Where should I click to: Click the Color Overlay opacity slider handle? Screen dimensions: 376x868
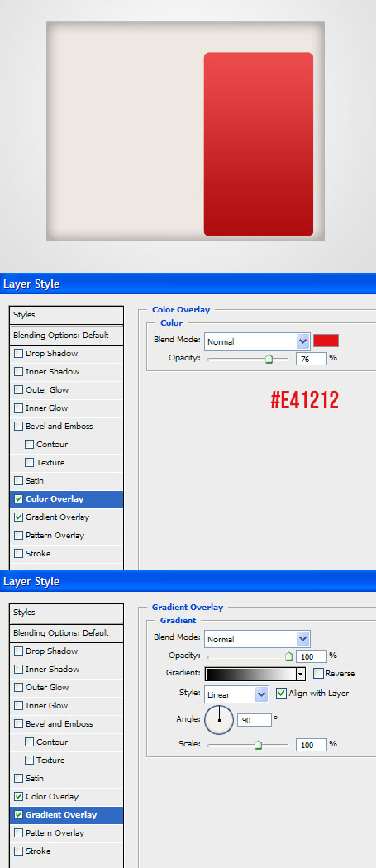click(269, 360)
